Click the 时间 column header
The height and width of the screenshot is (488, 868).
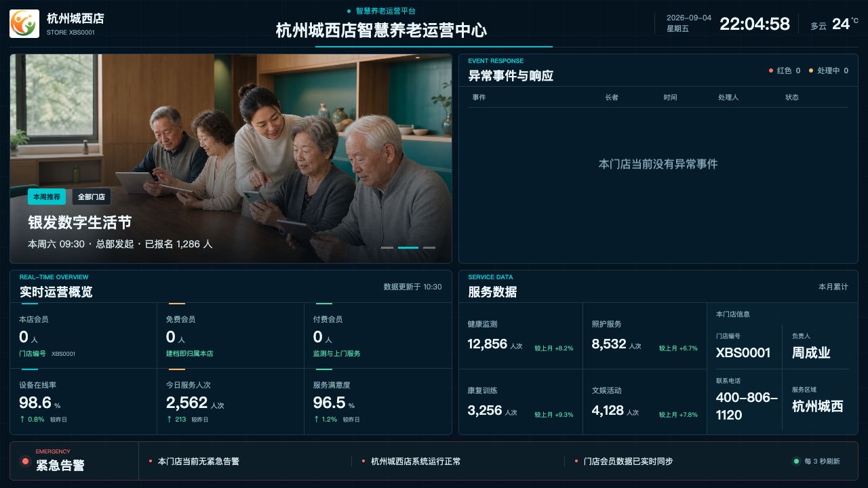670,98
